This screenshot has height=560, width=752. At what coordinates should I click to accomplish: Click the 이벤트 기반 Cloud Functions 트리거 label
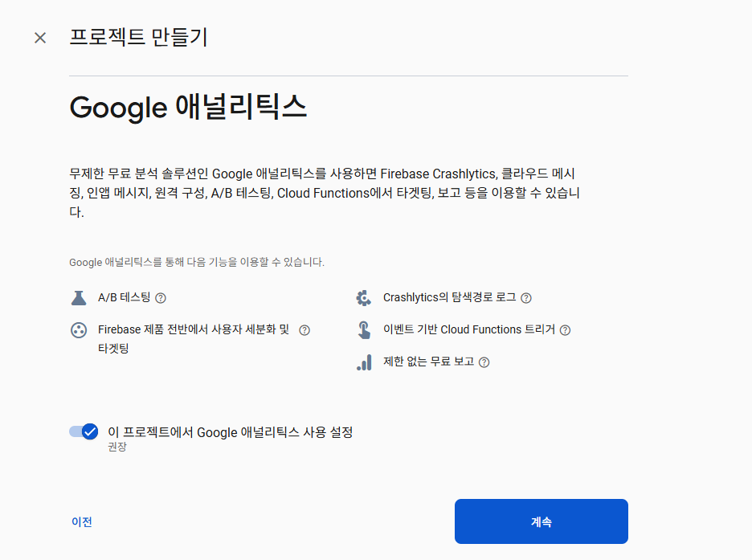469,329
